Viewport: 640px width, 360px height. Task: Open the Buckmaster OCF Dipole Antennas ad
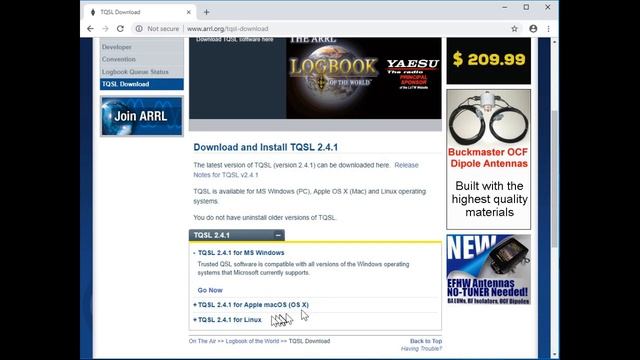click(489, 159)
